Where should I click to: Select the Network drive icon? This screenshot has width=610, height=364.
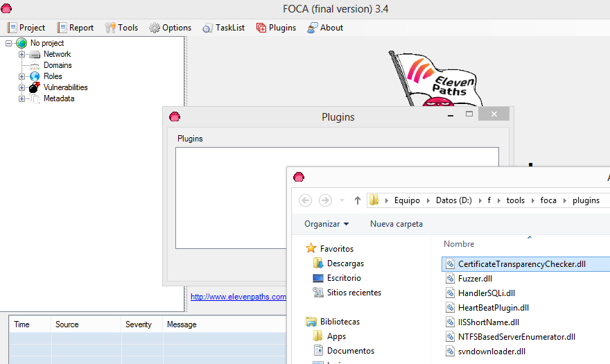pos(35,55)
